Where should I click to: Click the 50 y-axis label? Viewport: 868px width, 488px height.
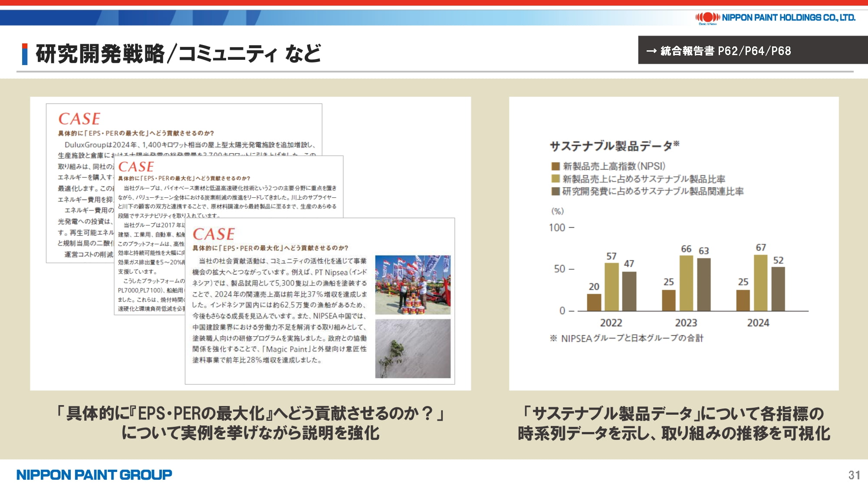pos(559,269)
